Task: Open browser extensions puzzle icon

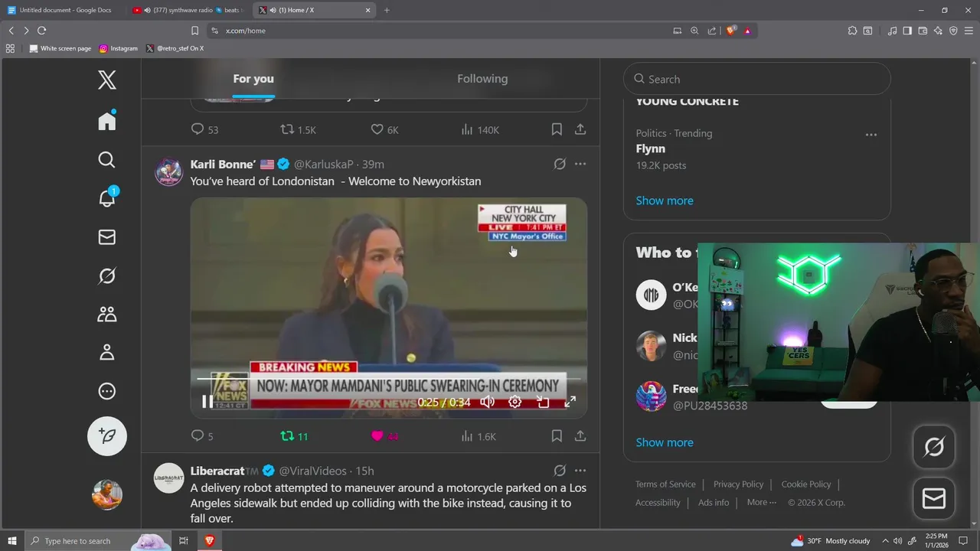Action: [852, 31]
